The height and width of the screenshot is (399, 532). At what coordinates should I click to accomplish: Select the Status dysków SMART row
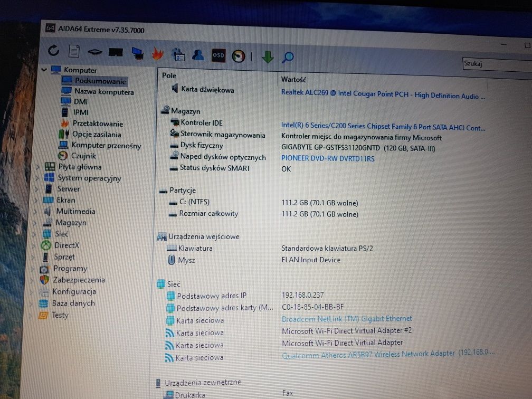231,168
